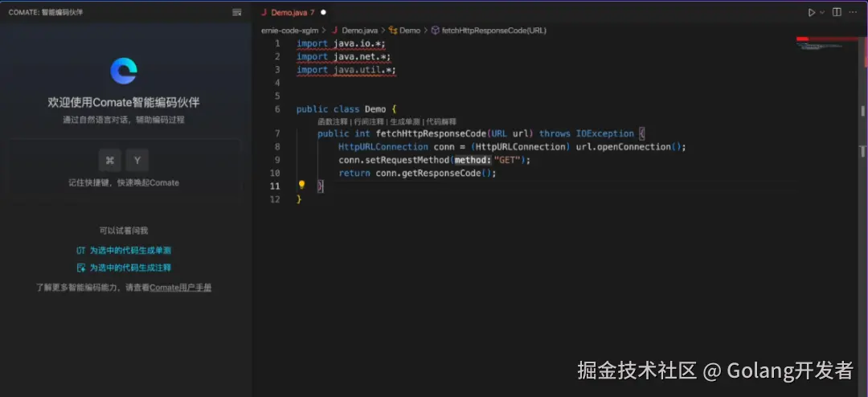Click IOException on line 7
Screen dimensions: 868x397
[605, 133]
